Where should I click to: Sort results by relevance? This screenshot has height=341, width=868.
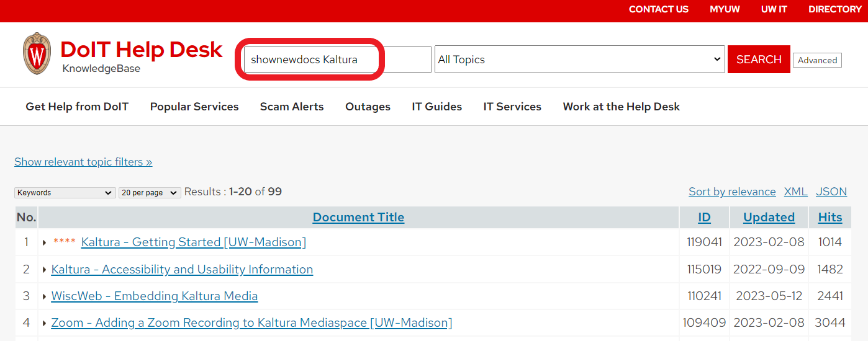[732, 192]
